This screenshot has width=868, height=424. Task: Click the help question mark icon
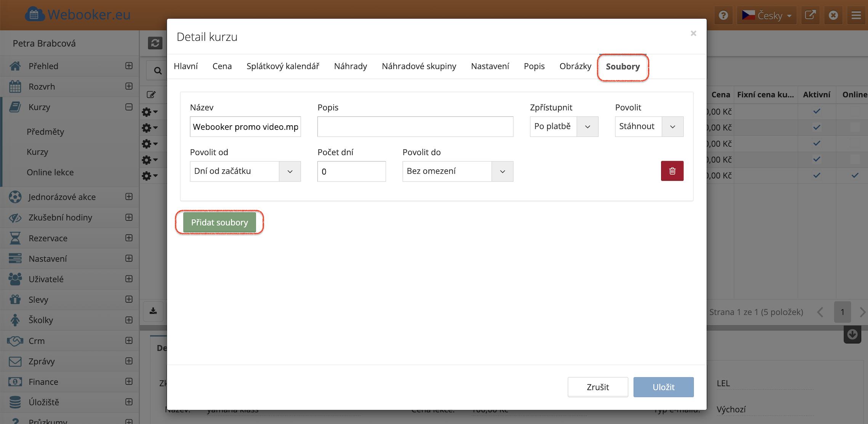(723, 15)
